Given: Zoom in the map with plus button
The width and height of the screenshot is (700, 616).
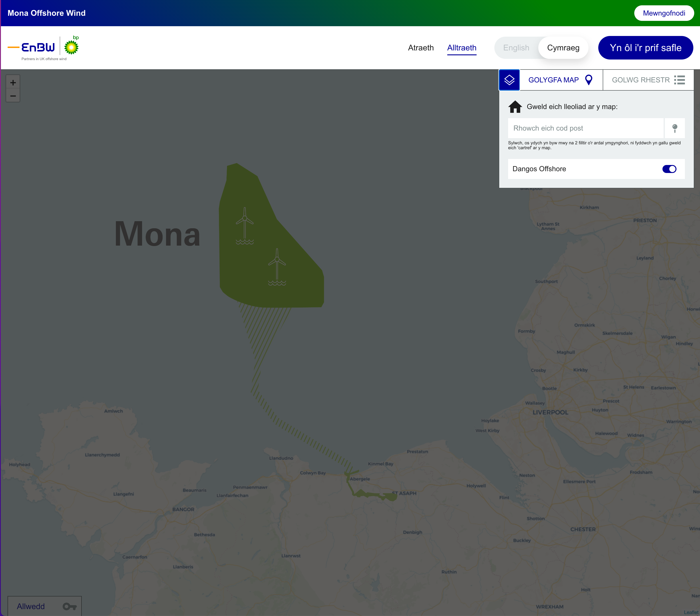Looking at the screenshot, I should (13, 83).
